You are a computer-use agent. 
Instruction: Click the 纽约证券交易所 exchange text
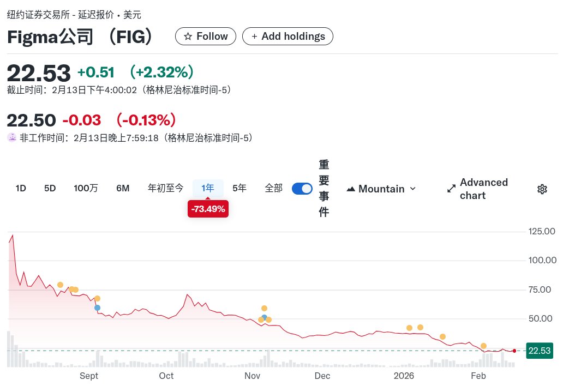(38, 15)
